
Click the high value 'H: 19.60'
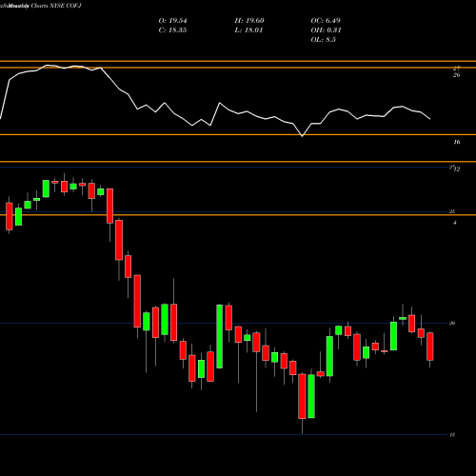click(x=249, y=21)
